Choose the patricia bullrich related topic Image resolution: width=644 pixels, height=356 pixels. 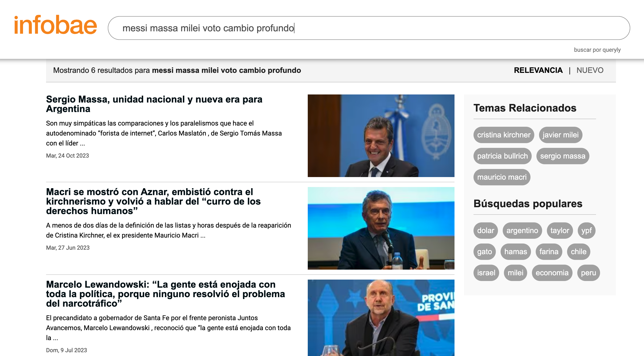(502, 156)
